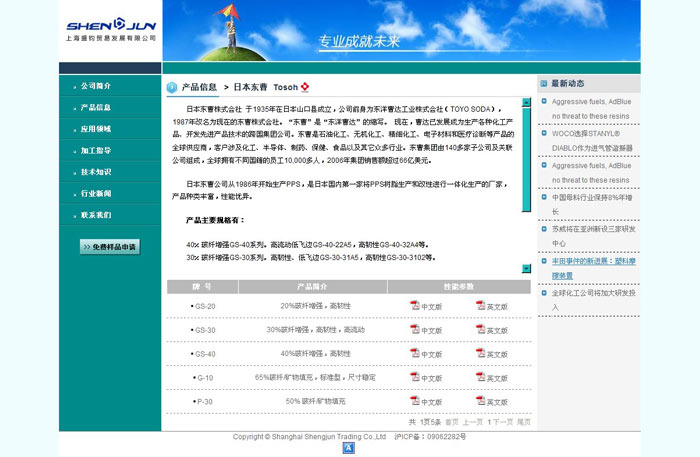Click the blue arrow icon beside 产品信息 heading
The width and height of the screenshot is (700, 457).
click(x=172, y=87)
